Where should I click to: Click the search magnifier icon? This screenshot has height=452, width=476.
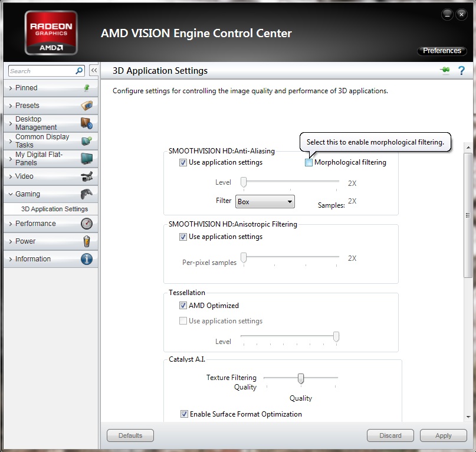pyautogui.click(x=79, y=71)
